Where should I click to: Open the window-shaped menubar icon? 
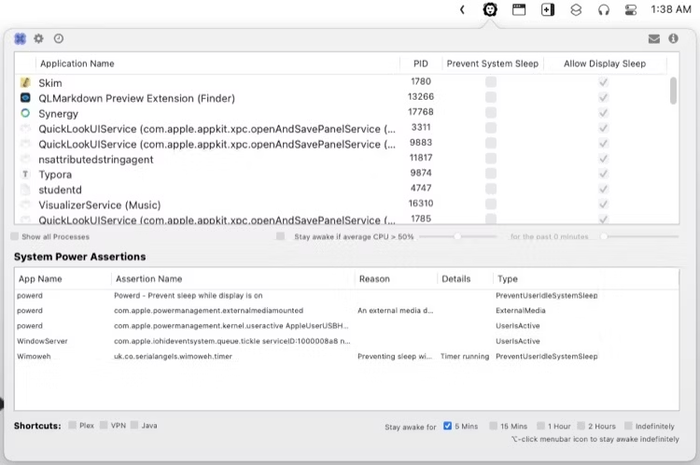(519, 9)
